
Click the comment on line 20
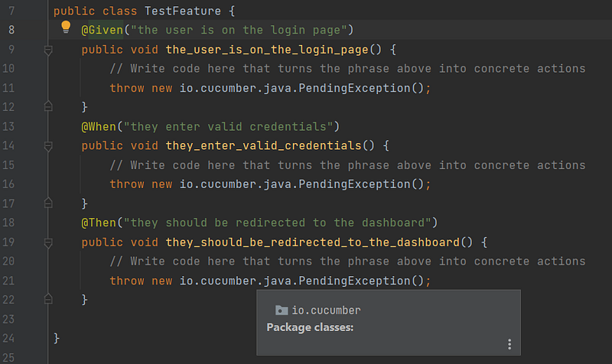tap(347, 262)
